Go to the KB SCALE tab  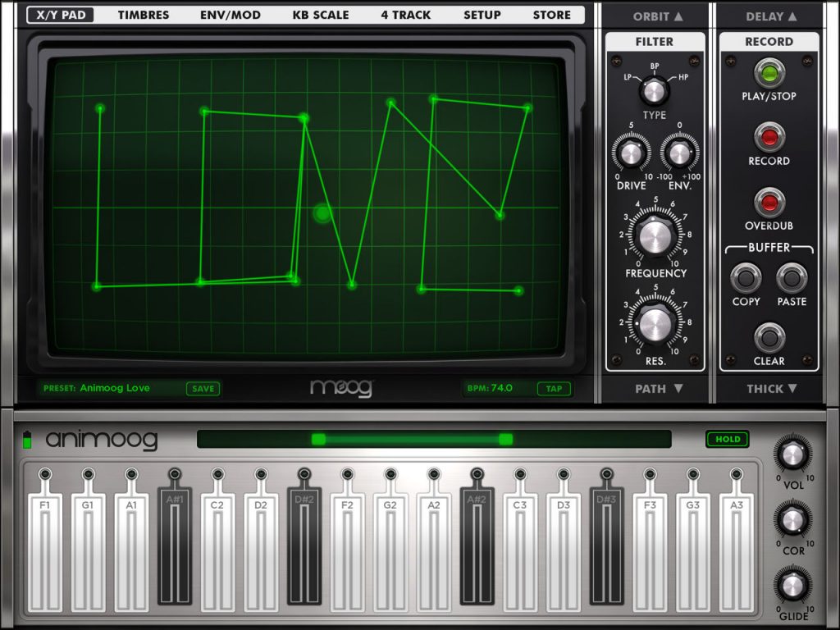point(321,15)
